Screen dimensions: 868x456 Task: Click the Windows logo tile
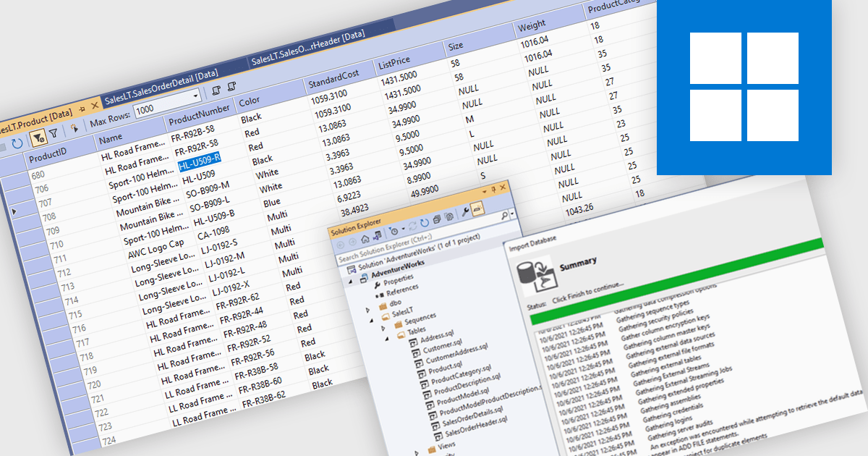(744, 87)
